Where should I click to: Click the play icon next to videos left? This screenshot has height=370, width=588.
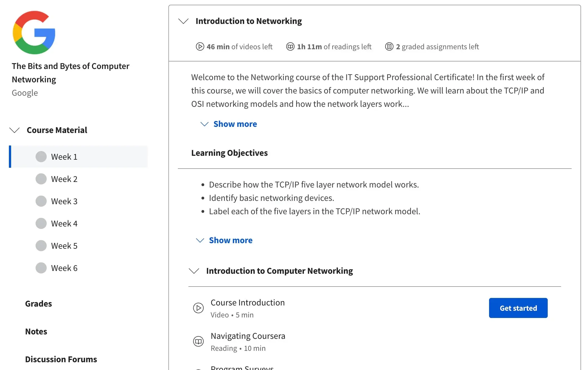(x=200, y=46)
